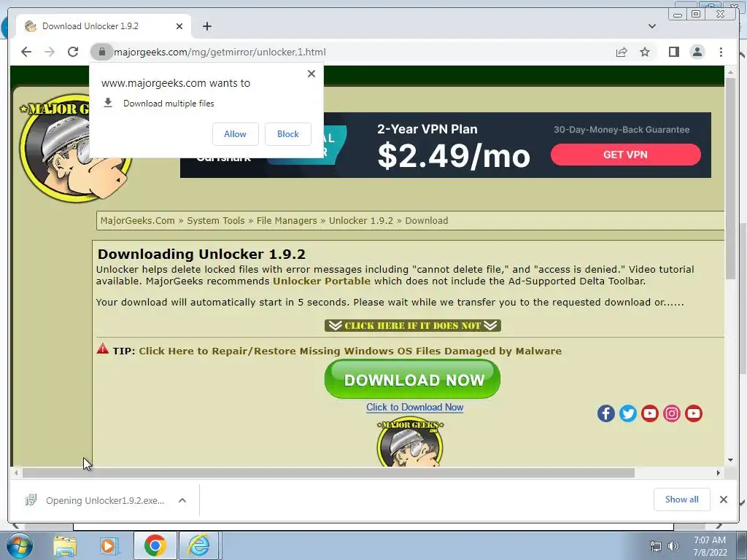Click the GET VPN button in the ad

[625, 155]
